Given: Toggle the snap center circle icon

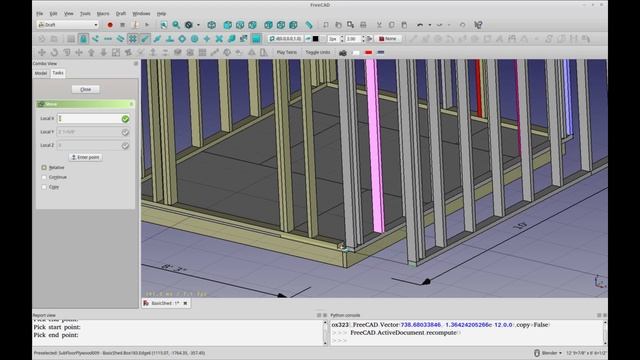Looking at the screenshot, I should click(195, 39).
